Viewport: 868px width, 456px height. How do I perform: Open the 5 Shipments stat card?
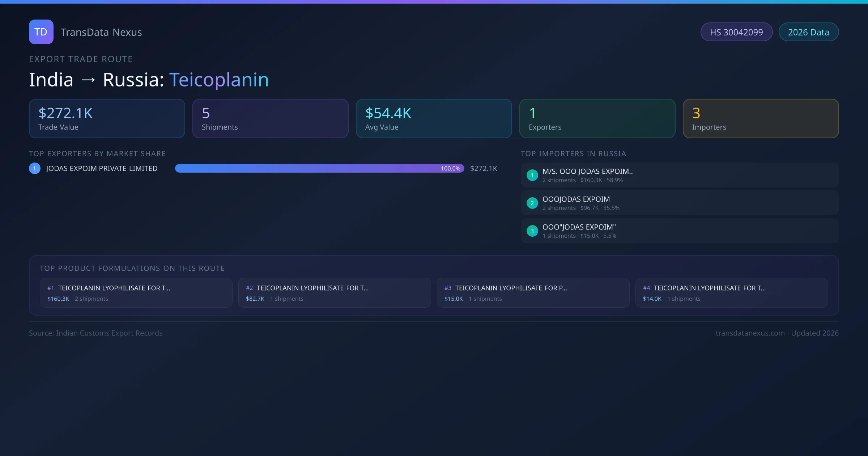click(x=270, y=119)
